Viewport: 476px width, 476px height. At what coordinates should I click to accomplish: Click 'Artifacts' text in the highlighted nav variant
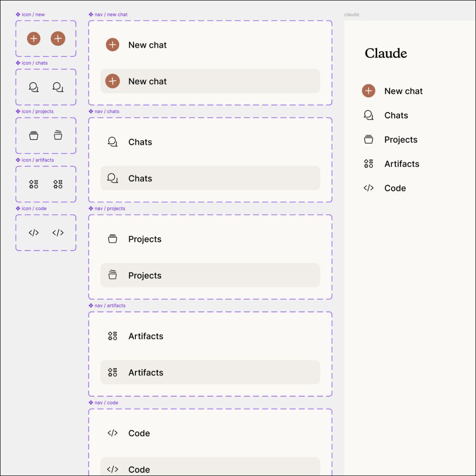[146, 373]
